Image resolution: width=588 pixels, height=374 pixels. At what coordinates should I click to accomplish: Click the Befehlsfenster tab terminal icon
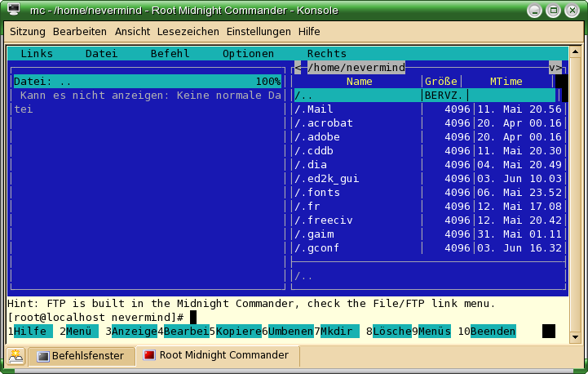pos(42,356)
